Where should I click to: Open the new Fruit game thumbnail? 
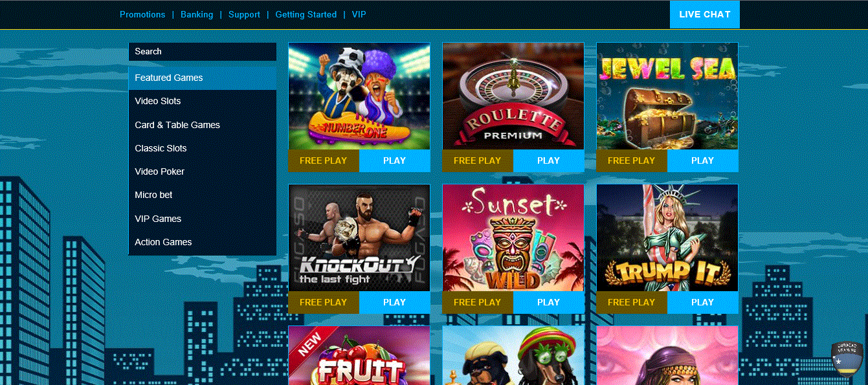(359, 355)
